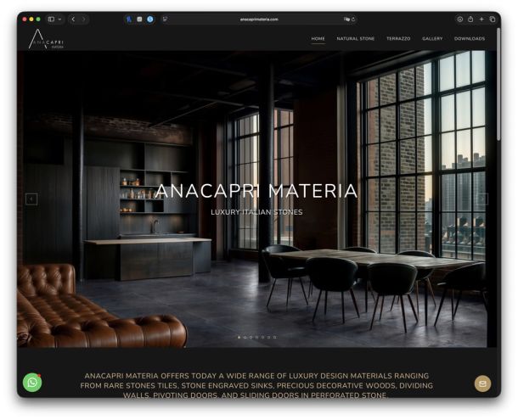
Task: Select the last carousel dot indicator
Action: (x=274, y=337)
